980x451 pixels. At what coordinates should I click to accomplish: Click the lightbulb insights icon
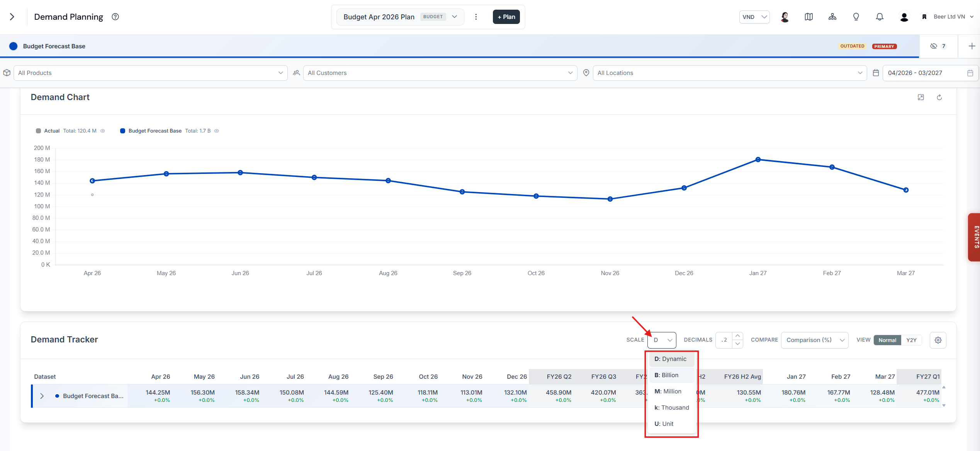point(856,17)
